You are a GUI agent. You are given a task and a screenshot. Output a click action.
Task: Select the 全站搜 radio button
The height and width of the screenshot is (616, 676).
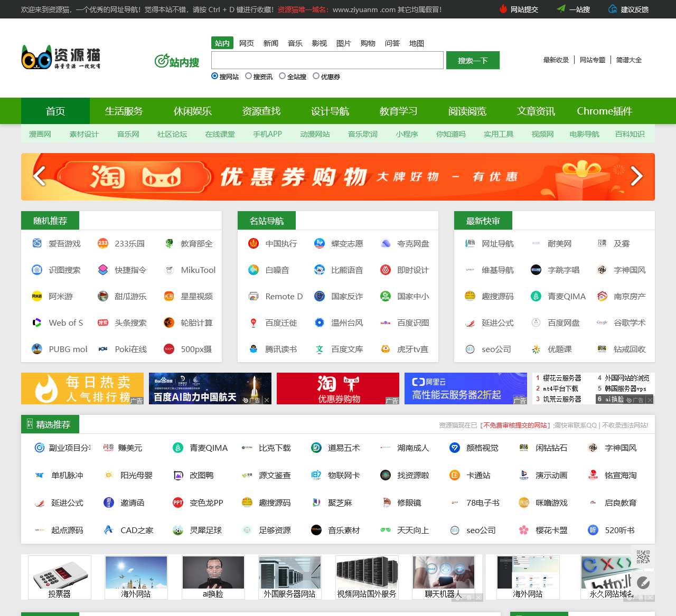283,76
